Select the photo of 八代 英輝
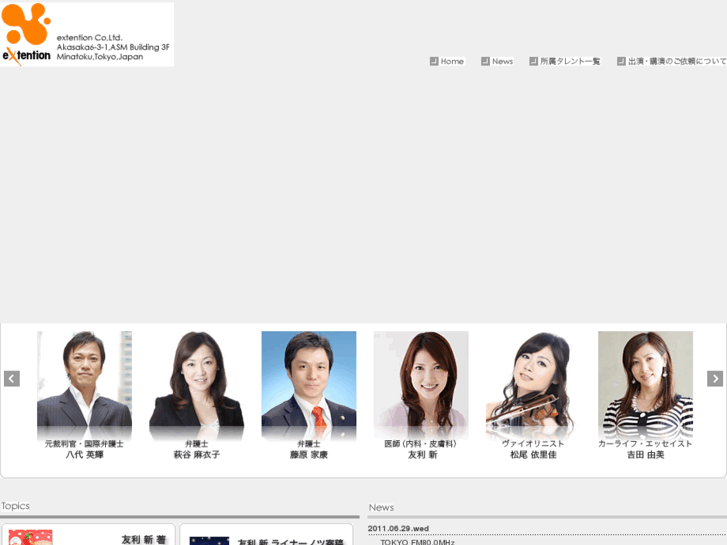The image size is (727, 545). pyautogui.click(x=84, y=384)
